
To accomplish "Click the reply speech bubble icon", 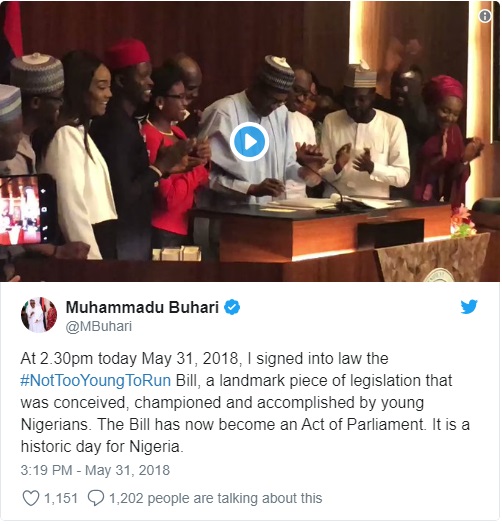I will click(x=96, y=498).
